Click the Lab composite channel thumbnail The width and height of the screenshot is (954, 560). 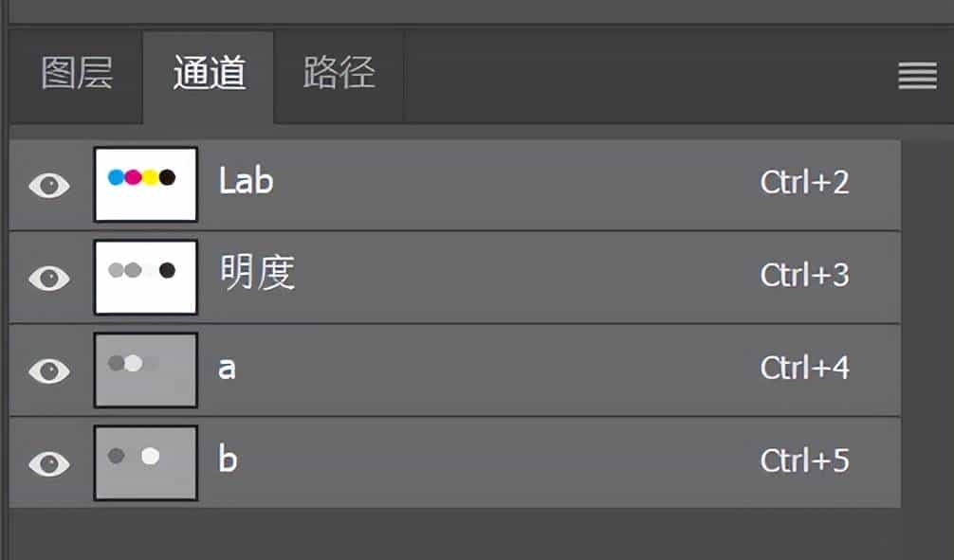145,183
